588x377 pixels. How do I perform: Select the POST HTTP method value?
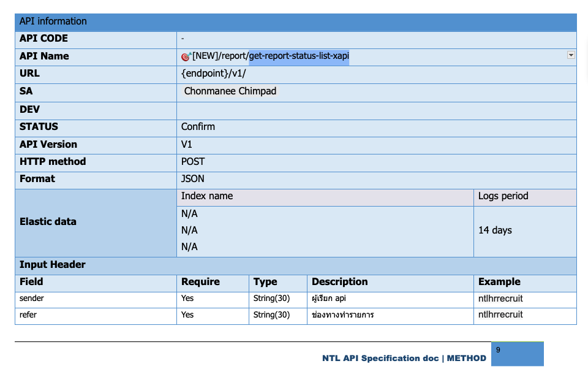193,162
